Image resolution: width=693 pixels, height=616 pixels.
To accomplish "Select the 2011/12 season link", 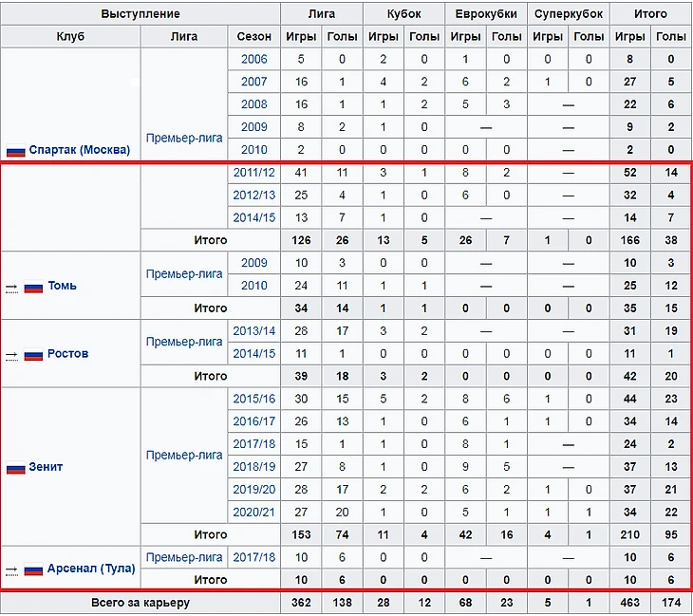I will pos(253,173).
